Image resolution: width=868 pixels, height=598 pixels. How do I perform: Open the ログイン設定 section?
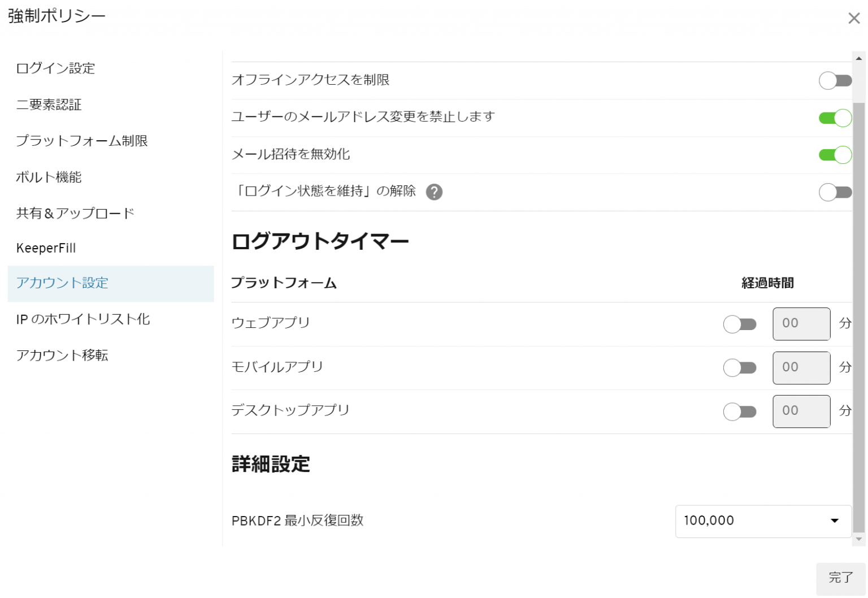click(x=55, y=68)
